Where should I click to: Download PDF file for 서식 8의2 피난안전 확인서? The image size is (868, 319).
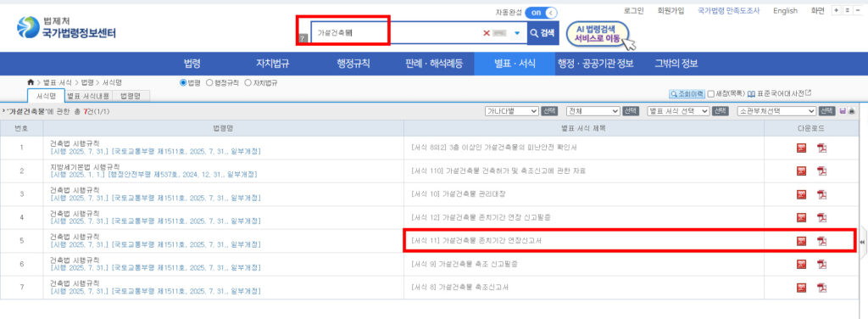tap(821, 148)
